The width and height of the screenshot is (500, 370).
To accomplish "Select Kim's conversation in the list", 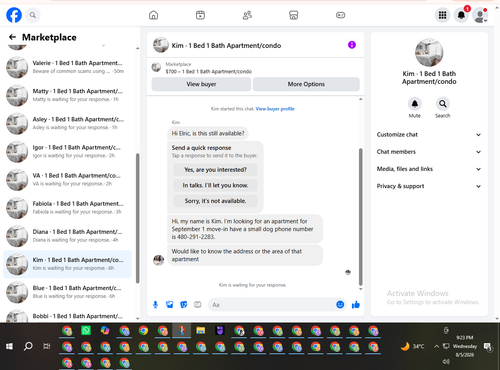I will (67, 264).
